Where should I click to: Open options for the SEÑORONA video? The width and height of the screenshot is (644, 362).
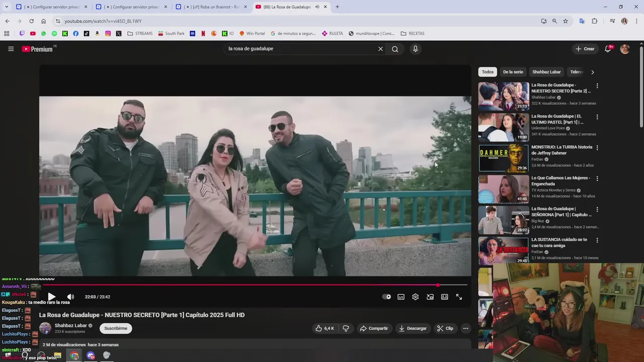tap(597, 209)
